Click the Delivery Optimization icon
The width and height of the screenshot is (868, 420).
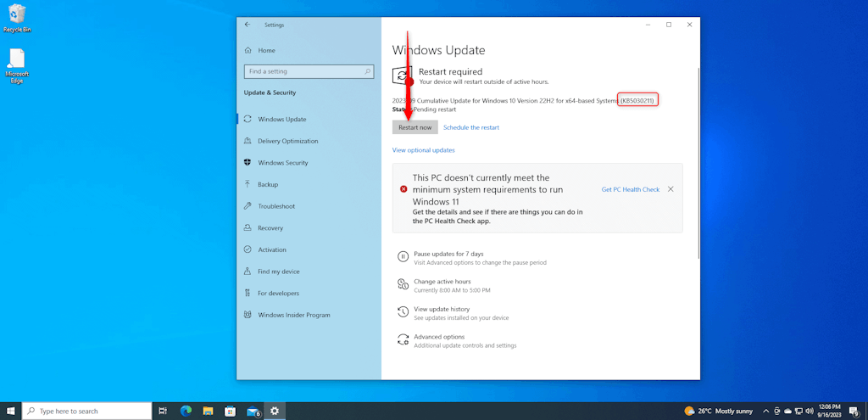tap(248, 141)
